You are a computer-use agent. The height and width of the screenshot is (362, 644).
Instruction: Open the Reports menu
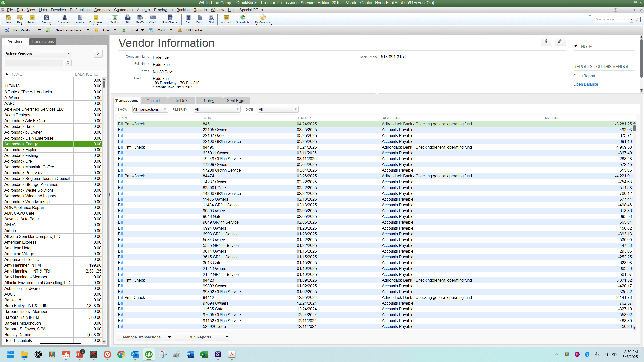200,10
